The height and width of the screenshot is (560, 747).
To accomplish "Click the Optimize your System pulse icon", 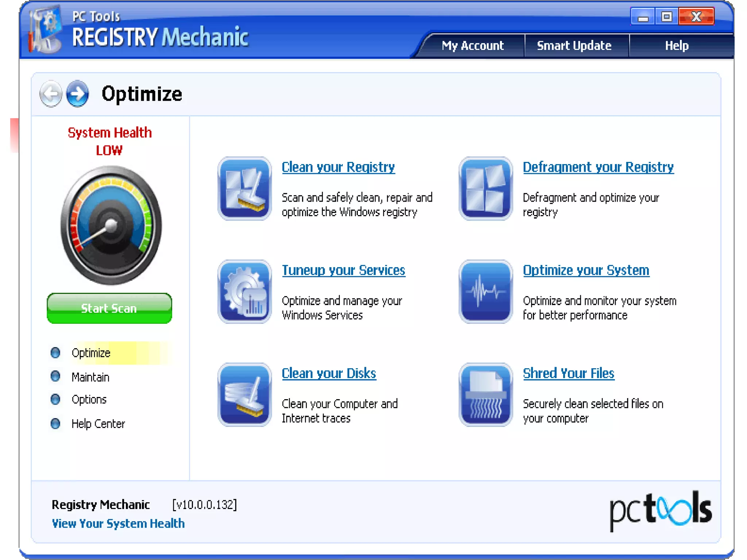I will (485, 292).
